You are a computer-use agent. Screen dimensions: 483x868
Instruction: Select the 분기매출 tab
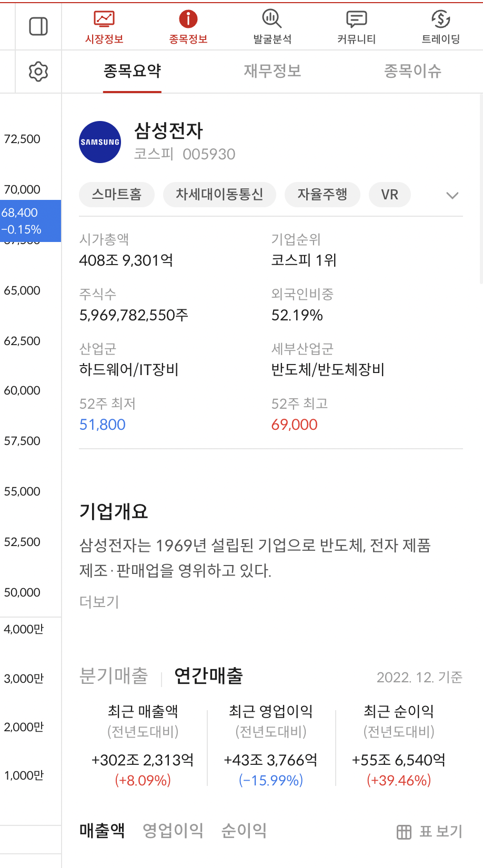[114, 675]
